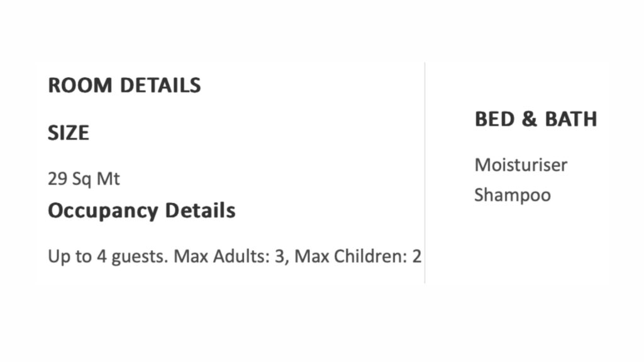The height and width of the screenshot is (362, 644).
Task: Click the ampersand in BED & BATH
Action: pos(529,119)
